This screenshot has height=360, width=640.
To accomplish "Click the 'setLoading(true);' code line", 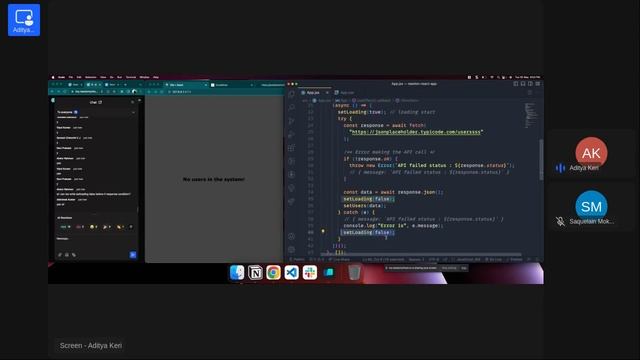I will [361, 112].
